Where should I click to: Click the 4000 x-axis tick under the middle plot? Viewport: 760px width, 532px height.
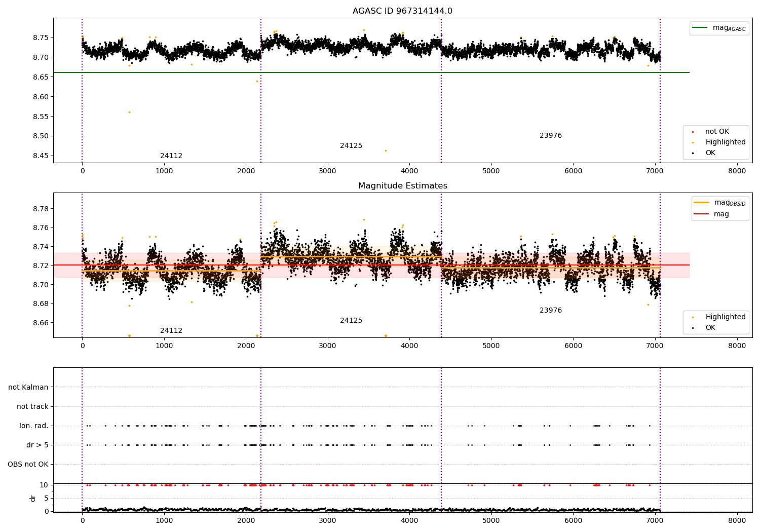(x=409, y=346)
